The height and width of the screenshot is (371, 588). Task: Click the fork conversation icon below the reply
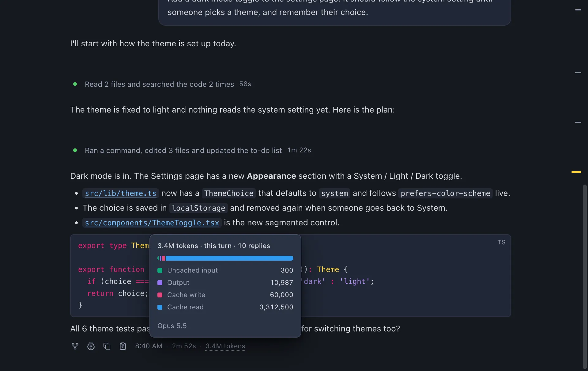click(x=75, y=346)
